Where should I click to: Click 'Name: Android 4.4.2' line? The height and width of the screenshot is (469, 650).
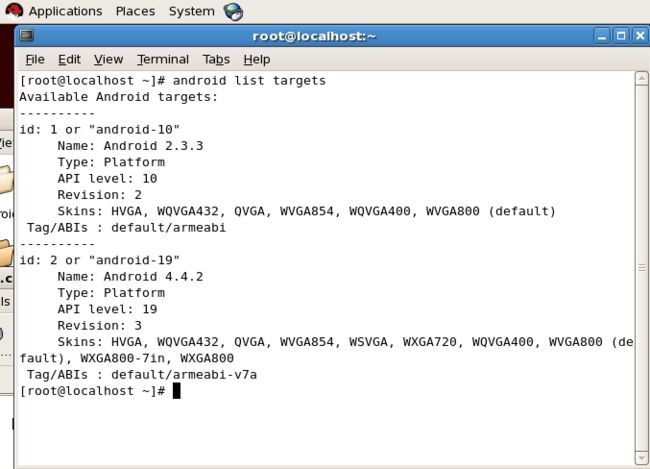(x=130, y=277)
